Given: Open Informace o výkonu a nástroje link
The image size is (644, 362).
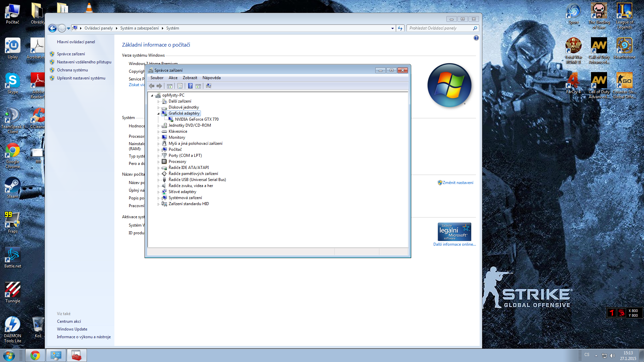Looking at the screenshot, I should point(84,337).
